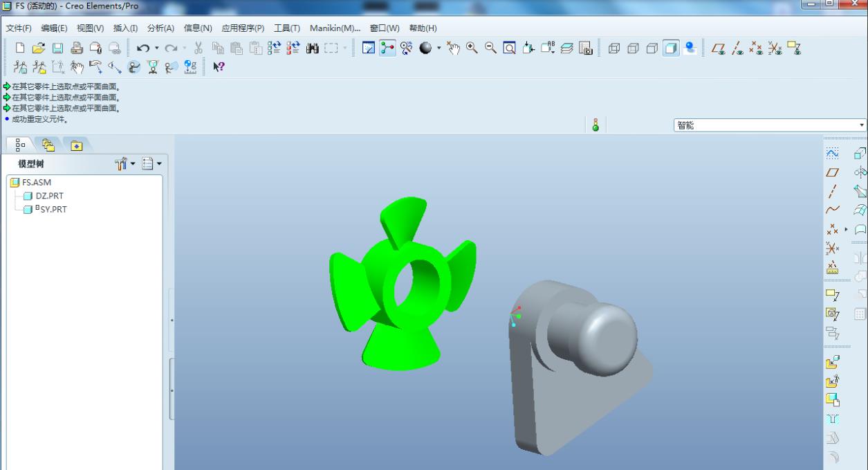Open the View Manager icon
Viewport: 868px width, 470px height.
(x=584, y=48)
